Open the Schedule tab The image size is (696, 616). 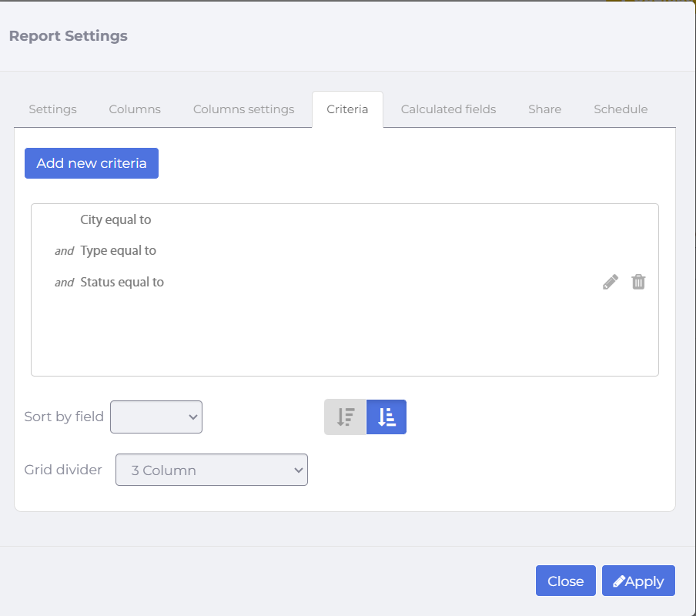(x=621, y=109)
